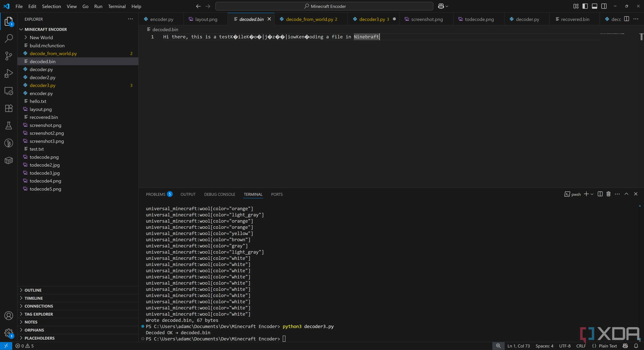Open Copilot chat icon near search bar

click(x=441, y=6)
